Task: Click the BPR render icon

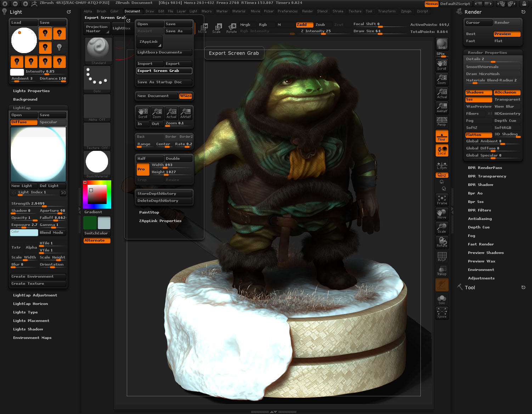Action: 442,44
